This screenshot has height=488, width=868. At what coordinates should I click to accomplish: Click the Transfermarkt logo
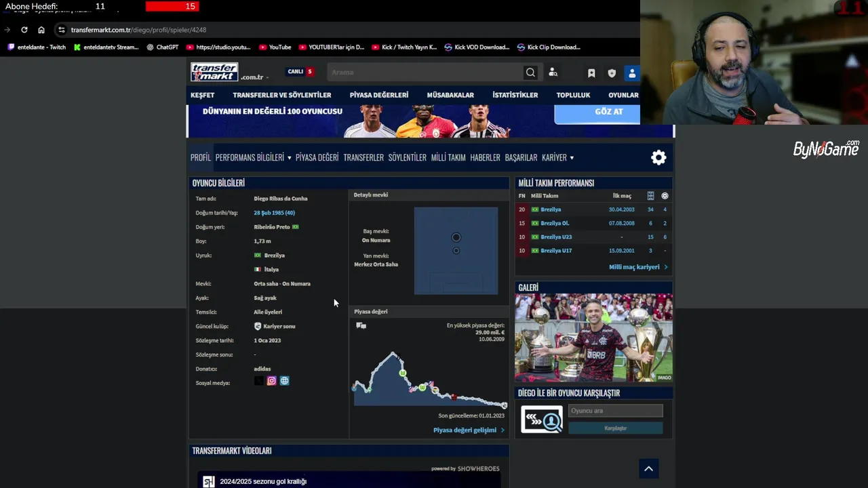coord(214,72)
